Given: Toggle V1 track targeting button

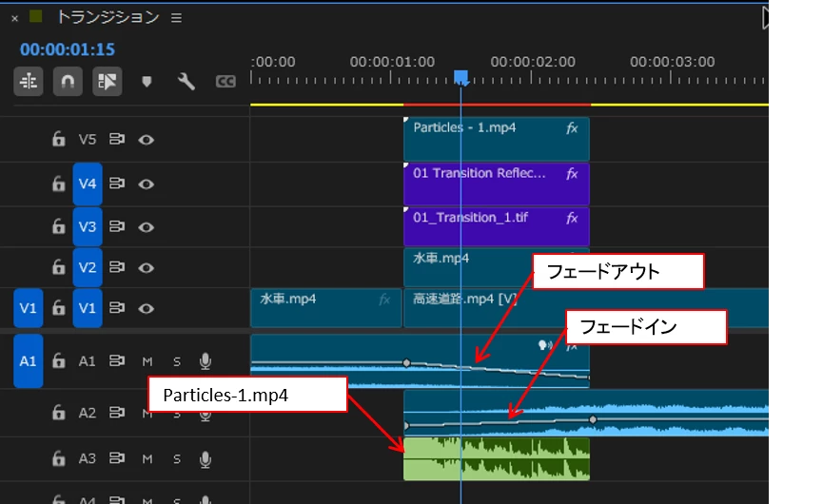Looking at the screenshot, I should tap(88, 308).
